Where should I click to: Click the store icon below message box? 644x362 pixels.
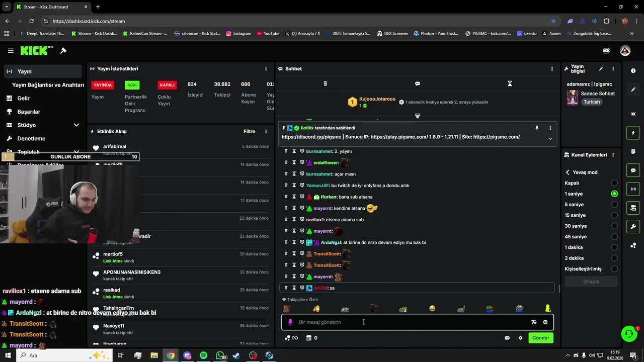pyautogui.click(x=309, y=338)
